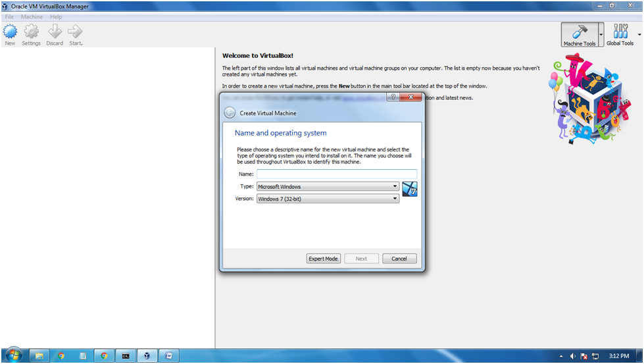Image resolution: width=644 pixels, height=364 pixels.
Task: Click the Action Center flag tray icon
Action: point(583,356)
